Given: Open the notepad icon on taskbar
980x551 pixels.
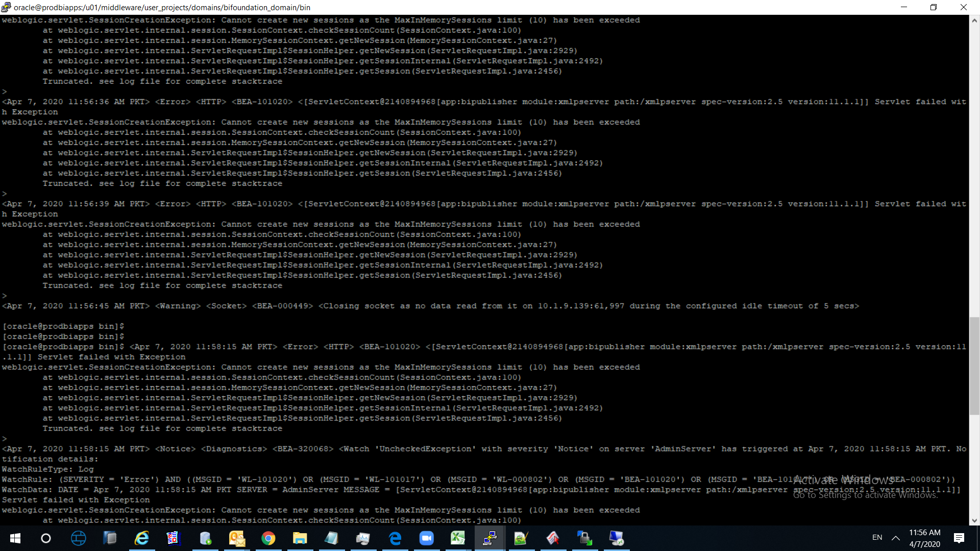Looking at the screenshot, I should click(x=331, y=538).
